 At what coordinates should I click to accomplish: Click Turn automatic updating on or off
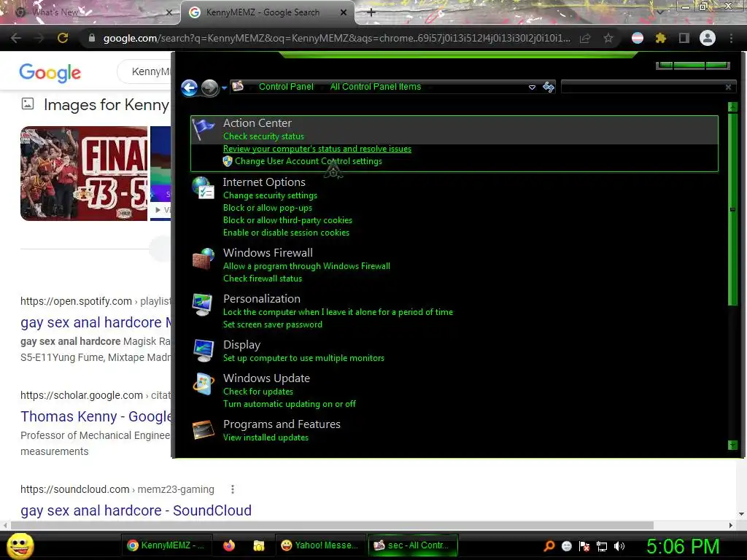(x=290, y=404)
